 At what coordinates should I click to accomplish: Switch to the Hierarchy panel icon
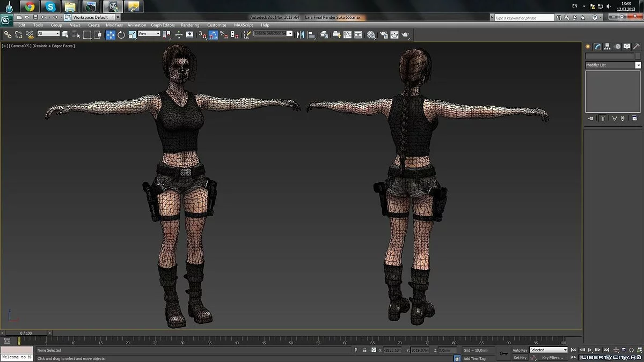608,47
